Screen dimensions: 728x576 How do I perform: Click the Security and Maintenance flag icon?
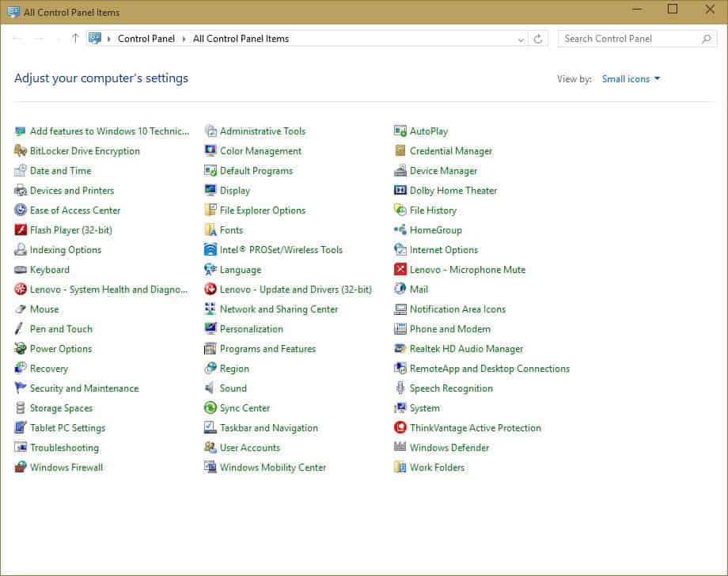point(21,388)
